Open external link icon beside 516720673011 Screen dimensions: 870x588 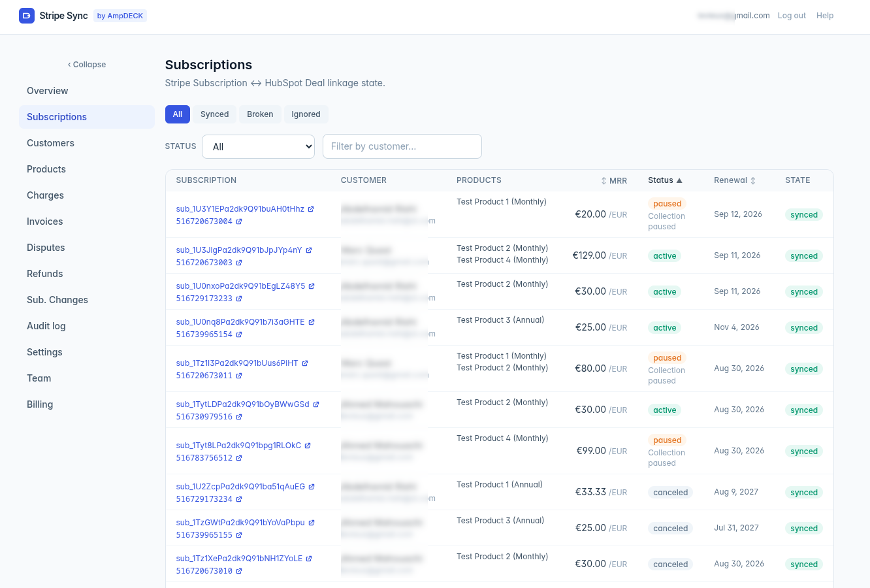[239, 376]
